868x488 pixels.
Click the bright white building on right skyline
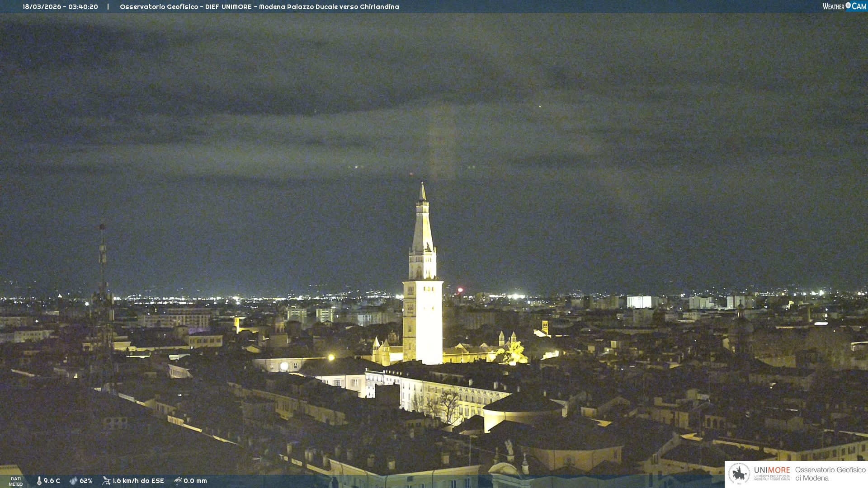639,302
